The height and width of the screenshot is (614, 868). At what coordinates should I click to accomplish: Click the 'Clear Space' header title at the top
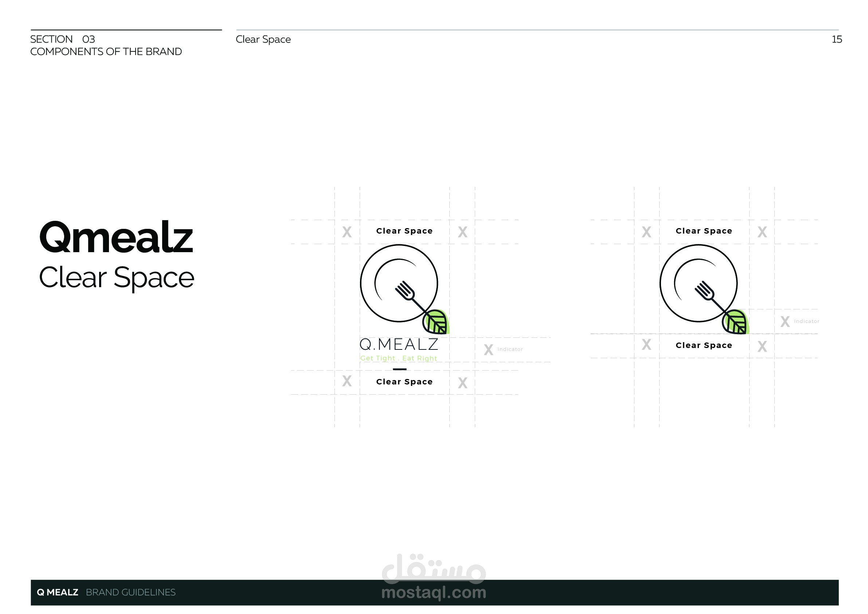263,39
